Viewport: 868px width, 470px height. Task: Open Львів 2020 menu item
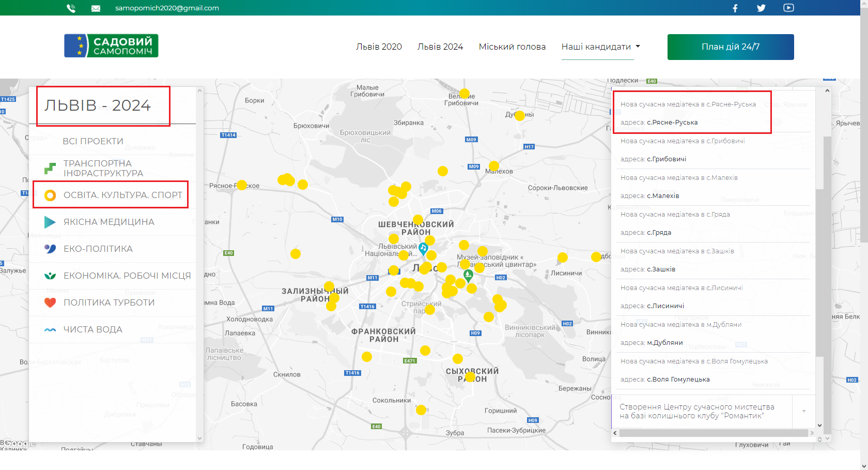379,47
